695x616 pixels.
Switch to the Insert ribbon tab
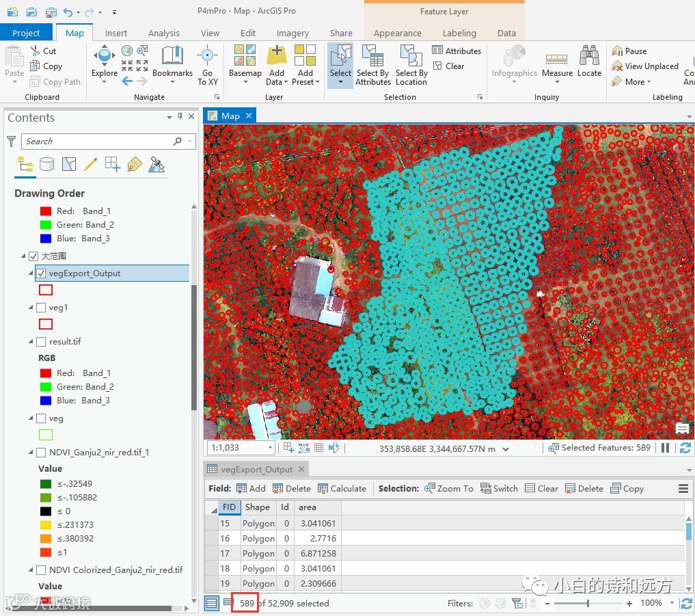point(116,34)
